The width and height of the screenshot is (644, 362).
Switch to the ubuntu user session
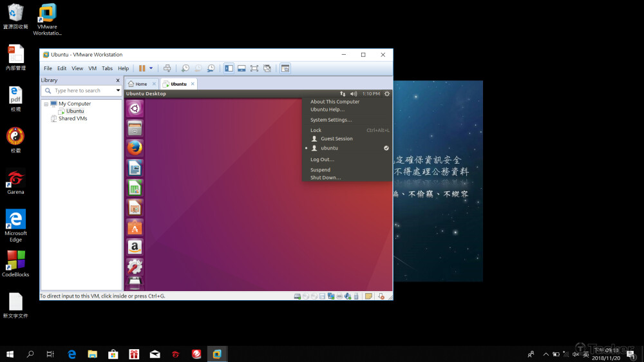coord(329,148)
